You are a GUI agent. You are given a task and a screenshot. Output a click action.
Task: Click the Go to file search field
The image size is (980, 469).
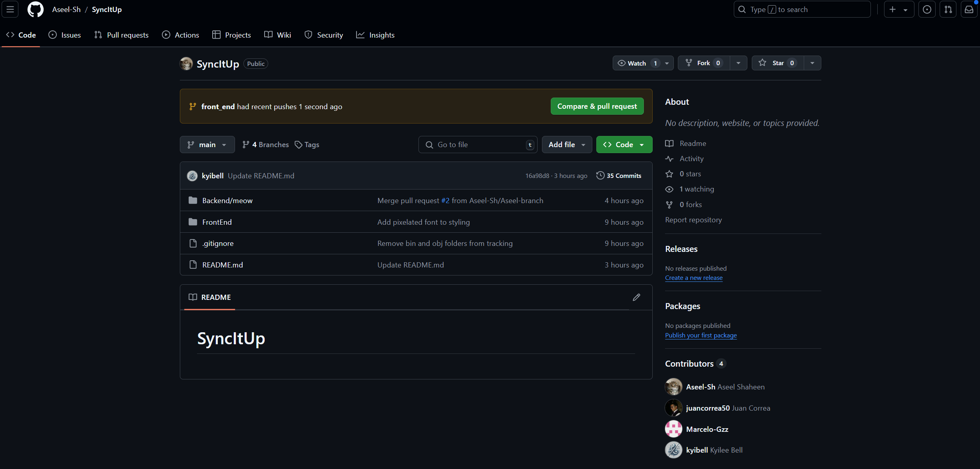[477, 145]
